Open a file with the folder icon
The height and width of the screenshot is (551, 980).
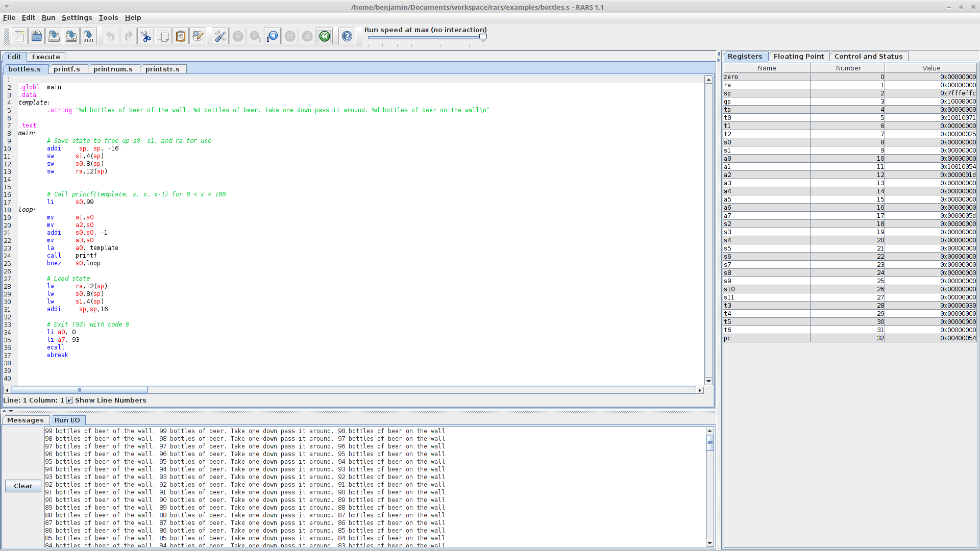[x=37, y=36]
